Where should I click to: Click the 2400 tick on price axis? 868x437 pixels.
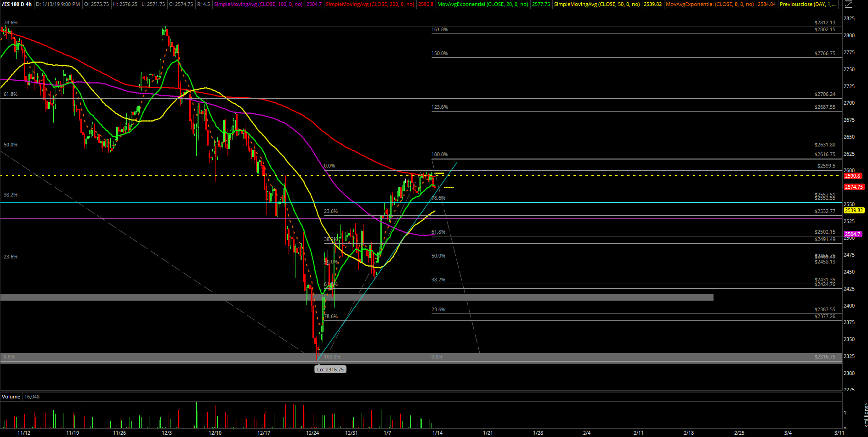pos(849,306)
